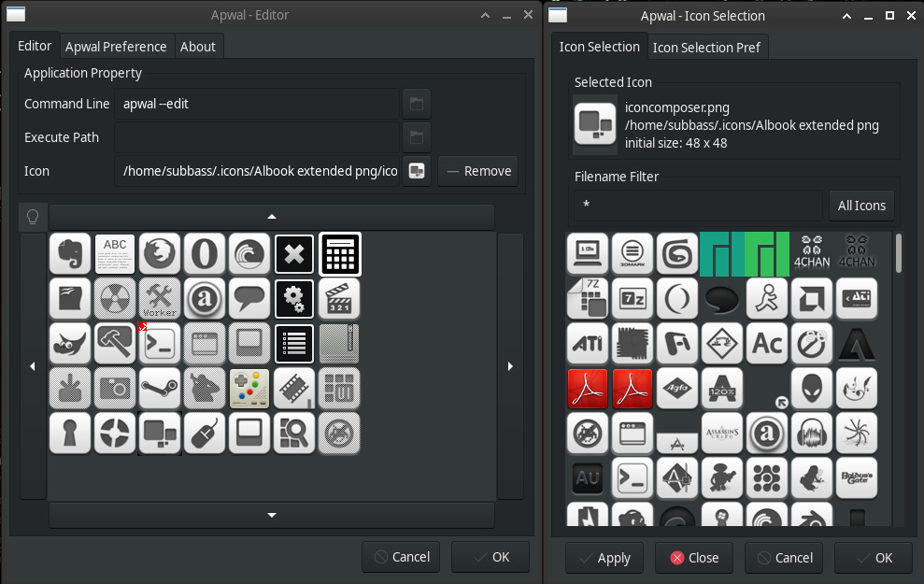Image resolution: width=924 pixels, height=584 pixels.
Task: Switch to the Editor tab
Action: [x=35, y=46]
